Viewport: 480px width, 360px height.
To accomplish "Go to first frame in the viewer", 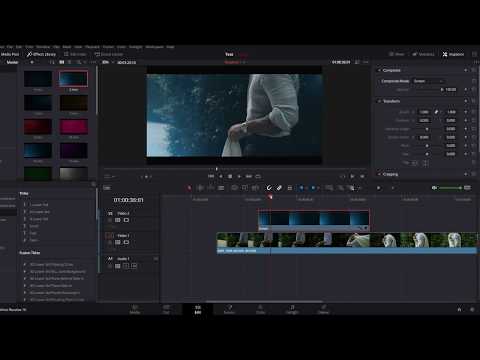I will 211,176.
